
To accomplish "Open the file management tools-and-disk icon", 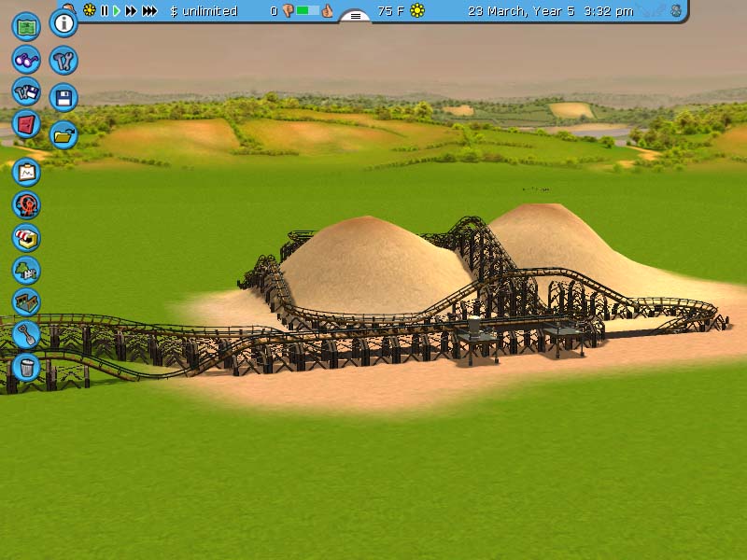I will click(x=26, y=91).
